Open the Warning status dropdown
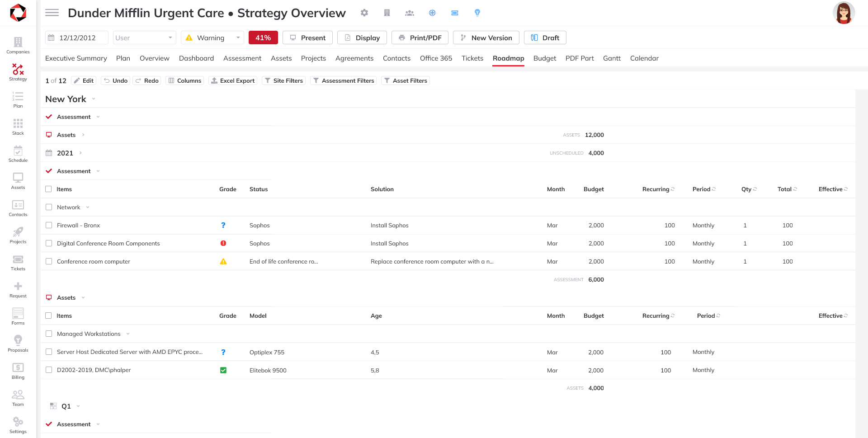 tap(212, 38)
